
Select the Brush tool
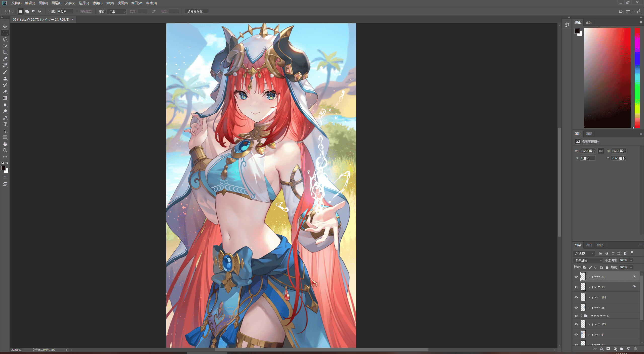(5, 72)
